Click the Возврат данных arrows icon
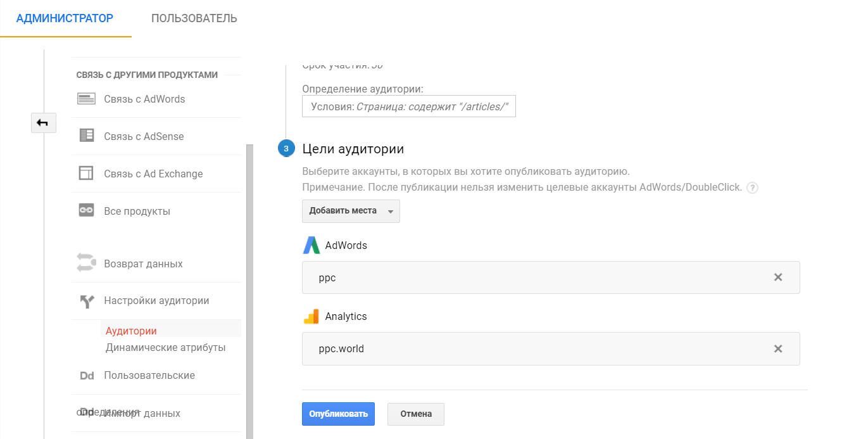 click(x=86, y=263)
